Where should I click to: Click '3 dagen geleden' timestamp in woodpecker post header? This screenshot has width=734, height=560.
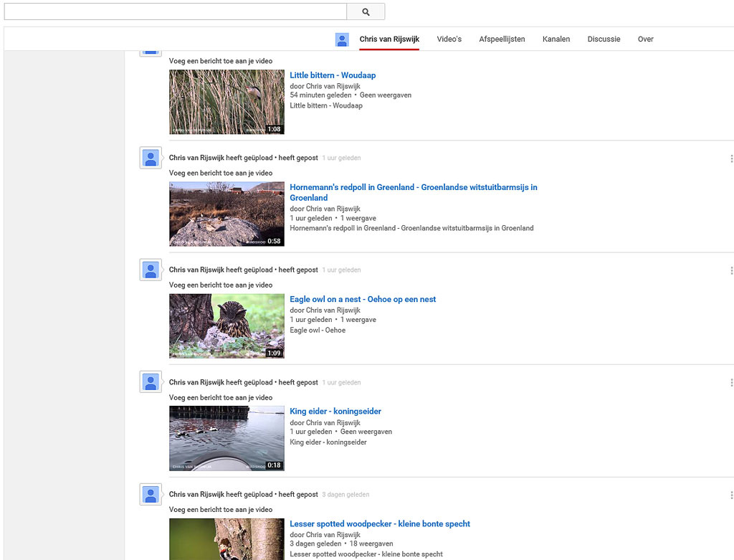tap(345, 495)
